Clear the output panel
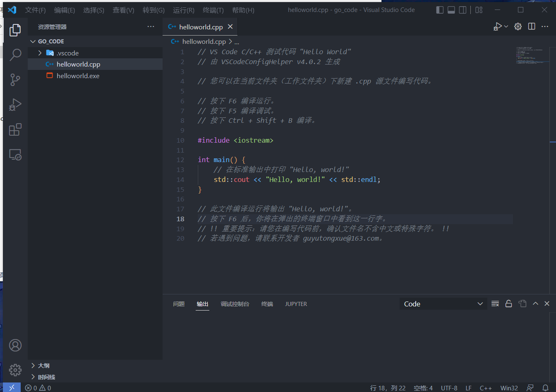556x392 pixels. click(x=495, y=304)
